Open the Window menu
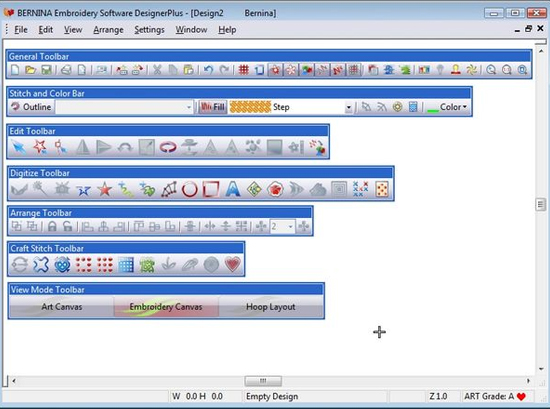 point(191,30)
